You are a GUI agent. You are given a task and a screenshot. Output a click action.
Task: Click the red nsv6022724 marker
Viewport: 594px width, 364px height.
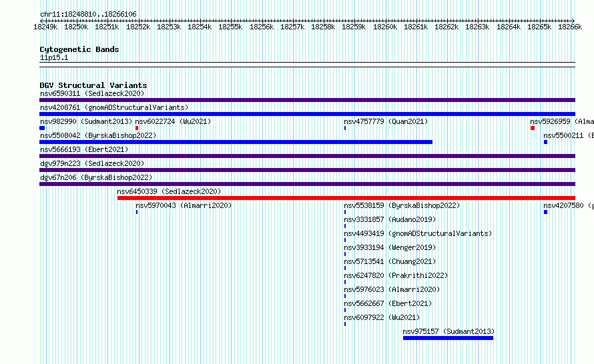[x=137, y=128]
